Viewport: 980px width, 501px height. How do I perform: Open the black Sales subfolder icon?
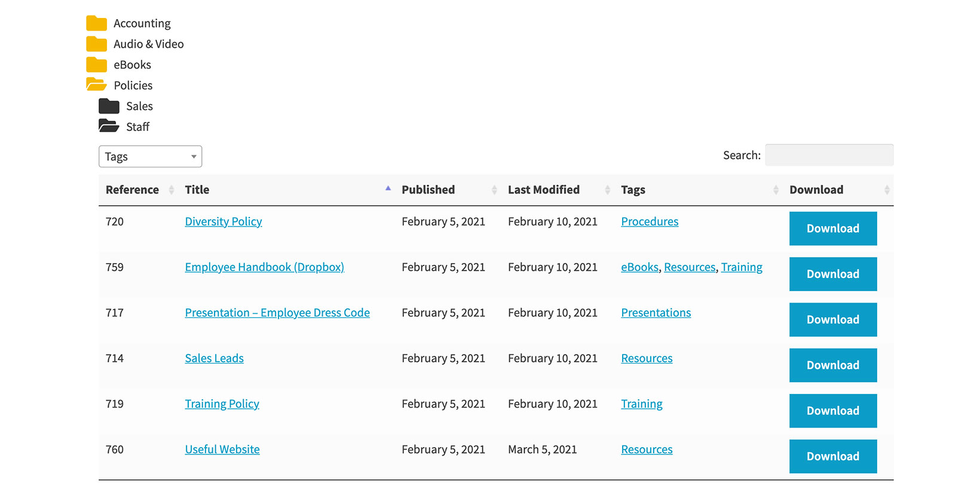tap(109, 106)
